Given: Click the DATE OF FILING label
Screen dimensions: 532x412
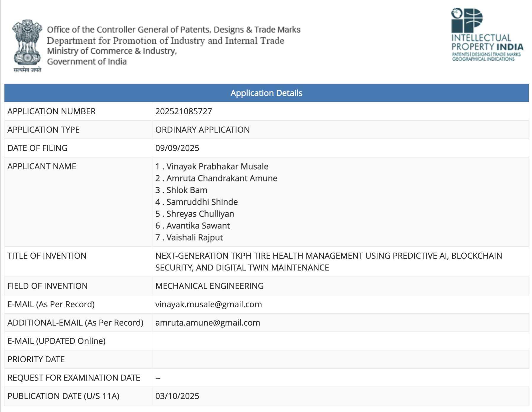Looking at the screenshot, I should [x=38, y=148].
